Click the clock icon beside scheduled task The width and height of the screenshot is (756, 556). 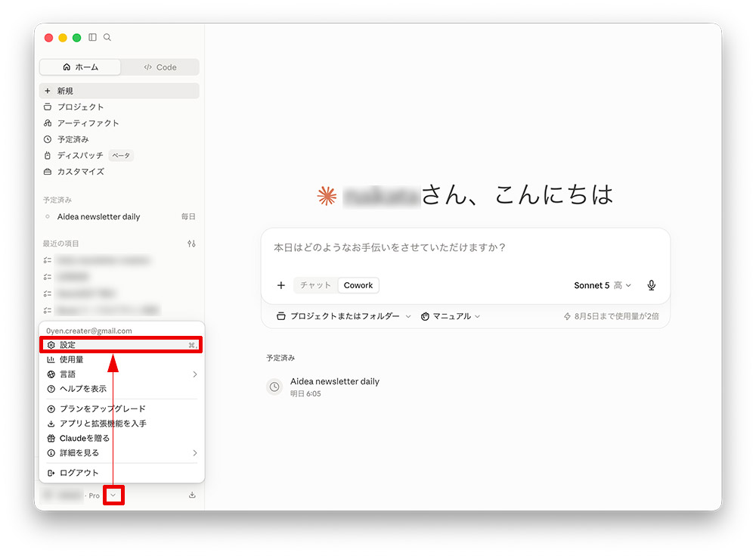tap(274, 387)
